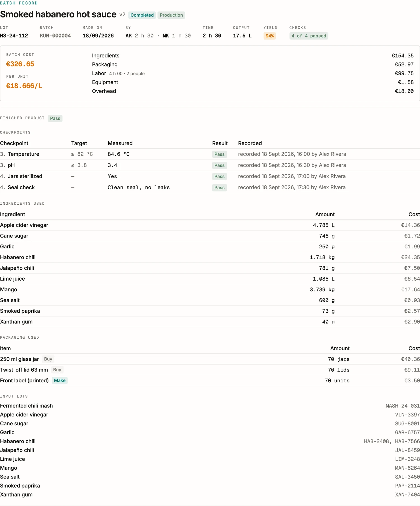Viewport: 420px width, 506px height.
Task: Open lot code "MASH-24-031"
Action: pos(403,406)
